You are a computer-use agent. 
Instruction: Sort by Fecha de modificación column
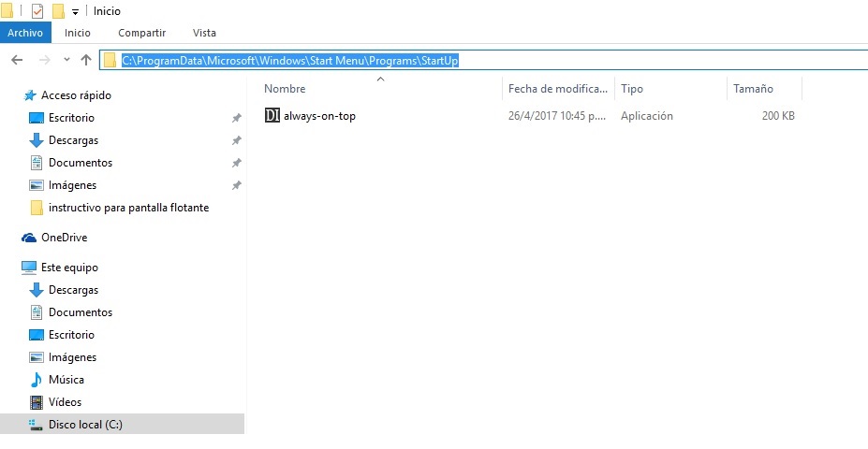click(557, 89)
